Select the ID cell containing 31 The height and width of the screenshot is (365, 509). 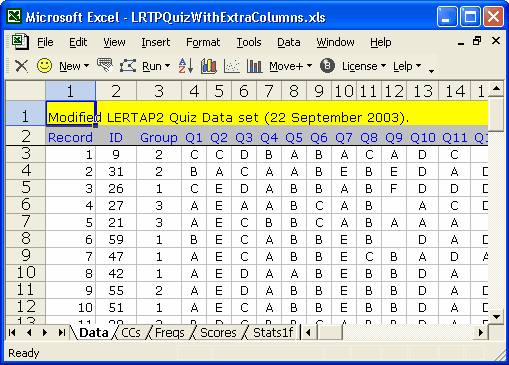click(x=116, y=171)
